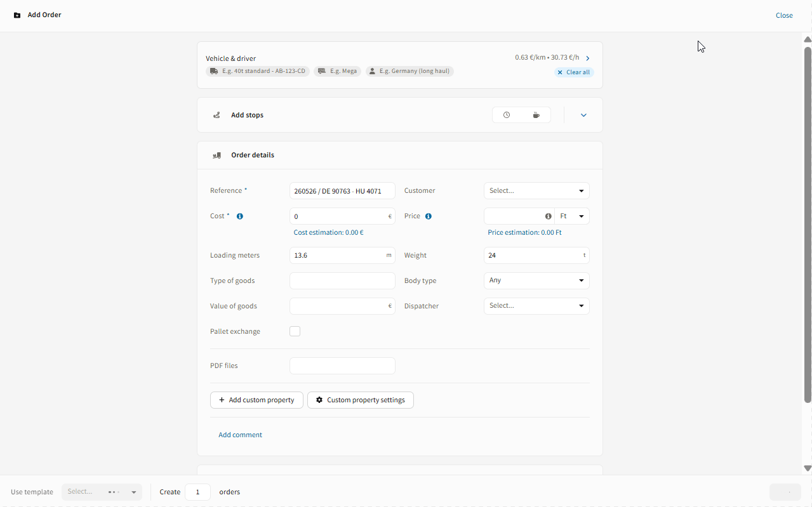The image size is (812, 507).
Task: Click the Cost input field
Action: [x=342, y=216]
